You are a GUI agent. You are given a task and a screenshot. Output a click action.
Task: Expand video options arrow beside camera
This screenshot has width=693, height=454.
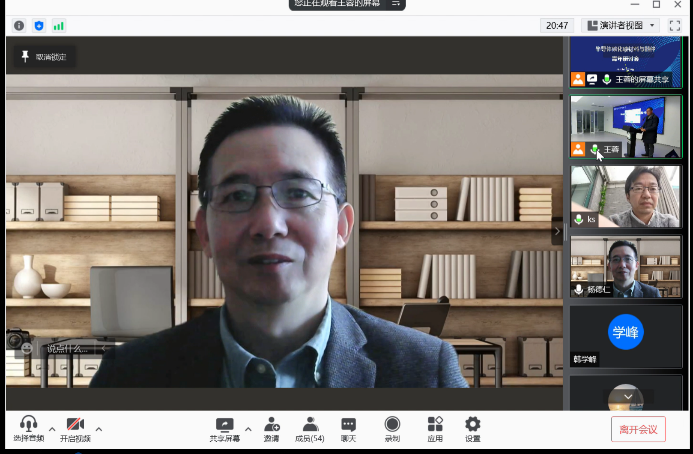98,429
